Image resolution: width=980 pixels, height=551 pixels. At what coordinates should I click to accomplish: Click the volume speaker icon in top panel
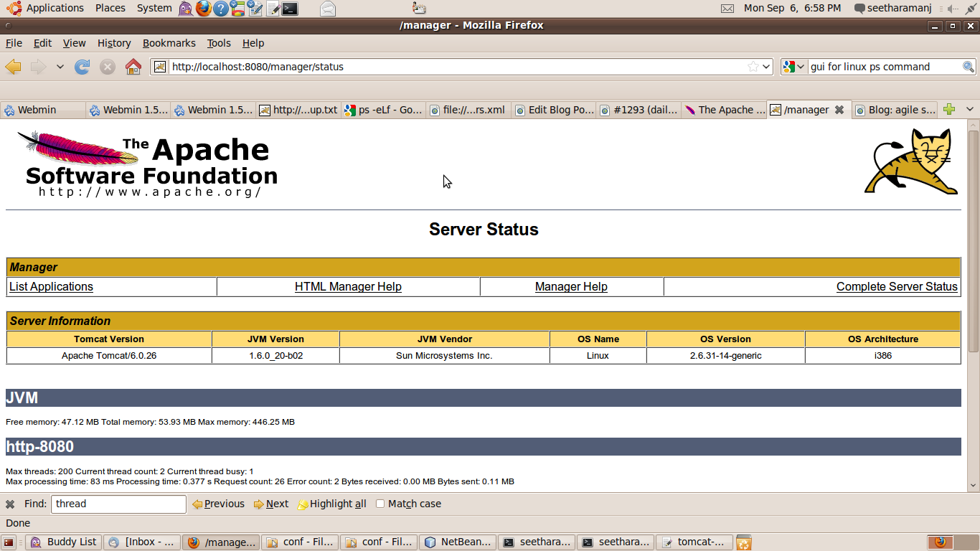[x=953, y=9]
